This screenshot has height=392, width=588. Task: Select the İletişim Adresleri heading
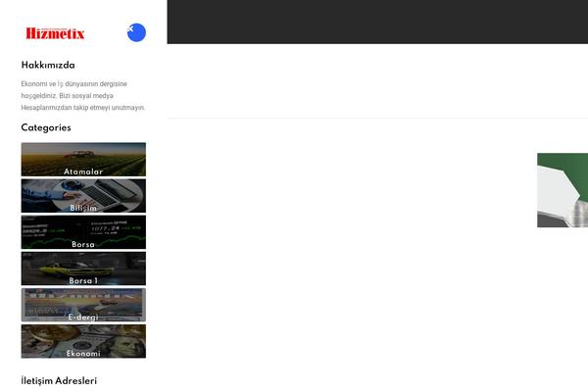pos(59,381)
